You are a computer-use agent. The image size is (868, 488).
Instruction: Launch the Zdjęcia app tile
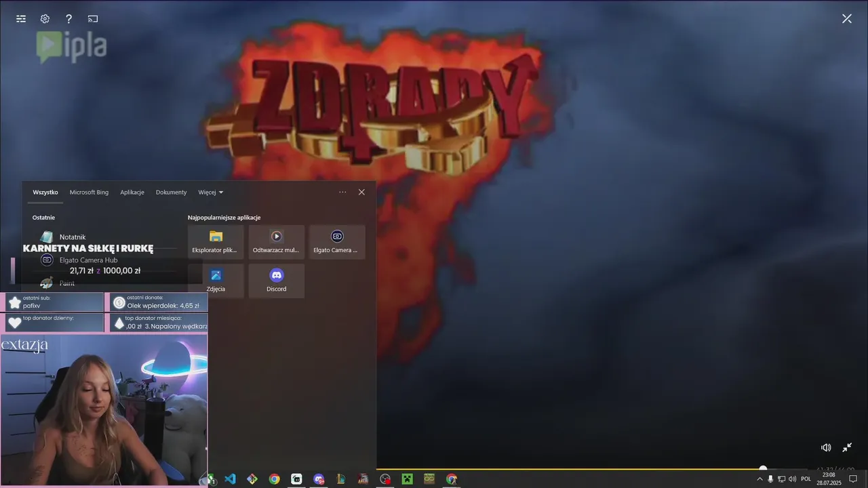[216, 281]
